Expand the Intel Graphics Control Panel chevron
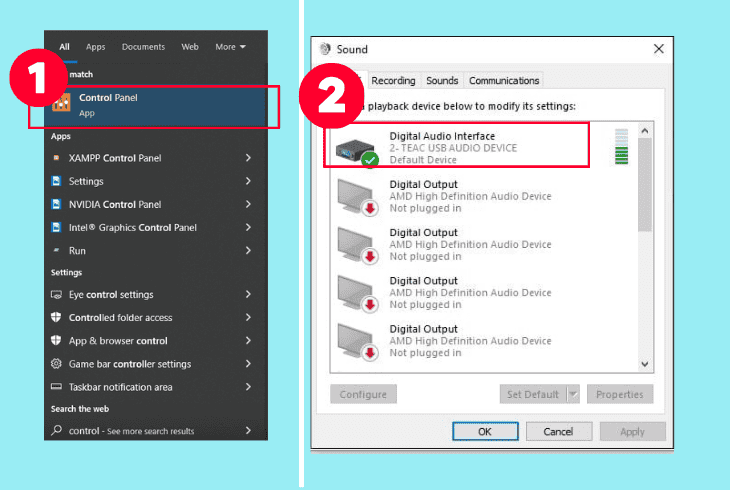Viewport: 730px width, 490px height. pos(248,227)
